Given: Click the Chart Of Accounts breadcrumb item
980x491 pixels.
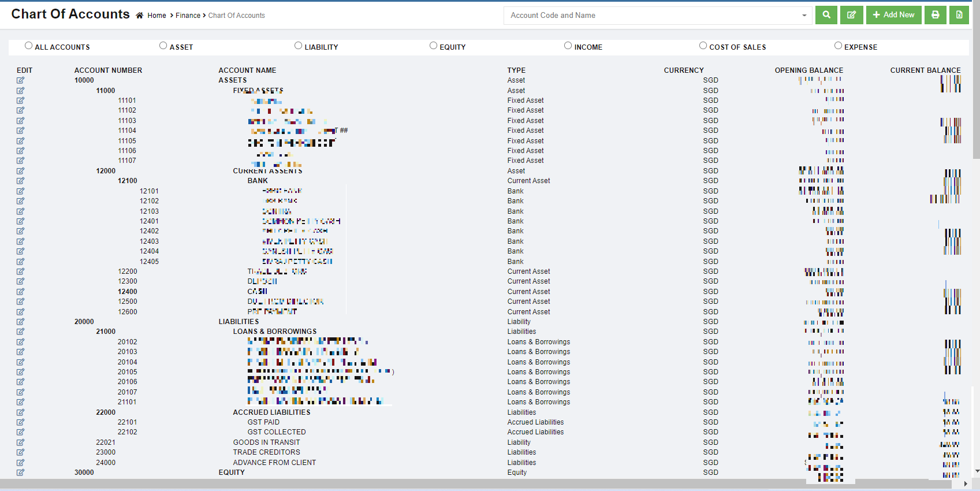Looking at the screenshot, I should (x=236, y=16).
